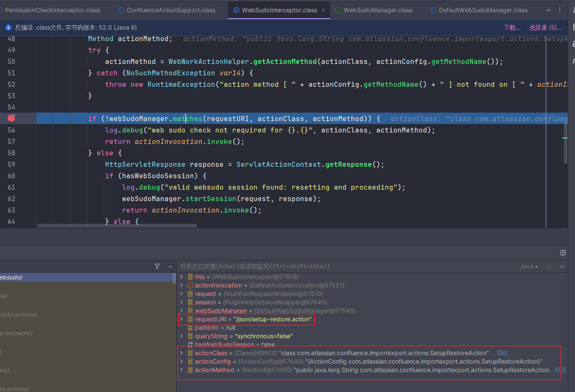This screenshot has height=392, width=575.
Task: Click the class icon on the WebSudoInterceptor tab
Action: click(x=236, y=10)
